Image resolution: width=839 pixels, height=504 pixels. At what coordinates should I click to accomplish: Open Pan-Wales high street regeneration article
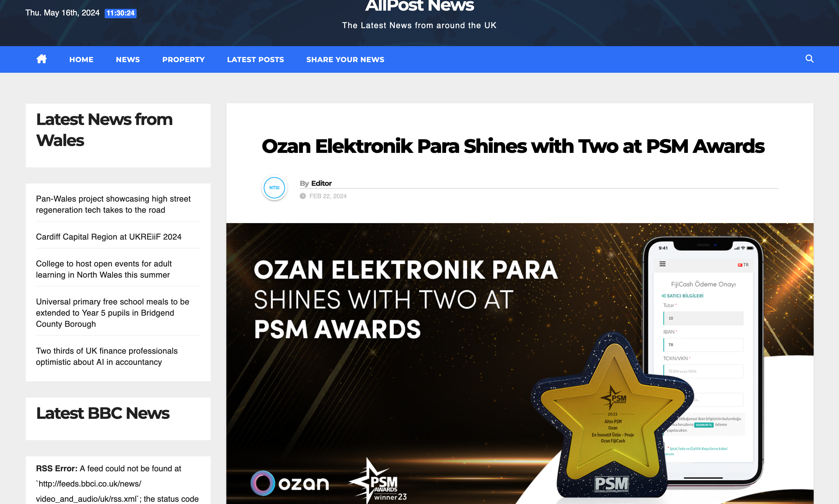click(x=113, y=204)
